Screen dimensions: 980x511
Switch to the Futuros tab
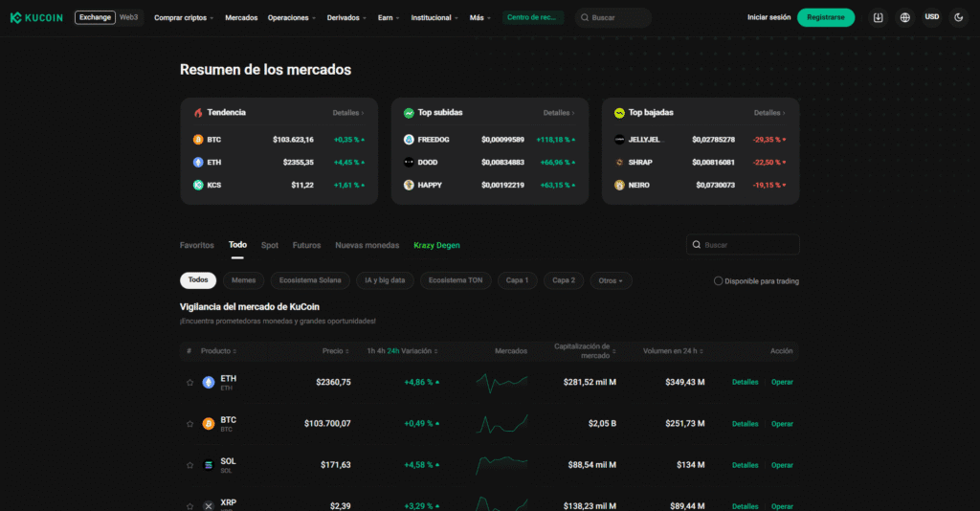coord(306,245)
